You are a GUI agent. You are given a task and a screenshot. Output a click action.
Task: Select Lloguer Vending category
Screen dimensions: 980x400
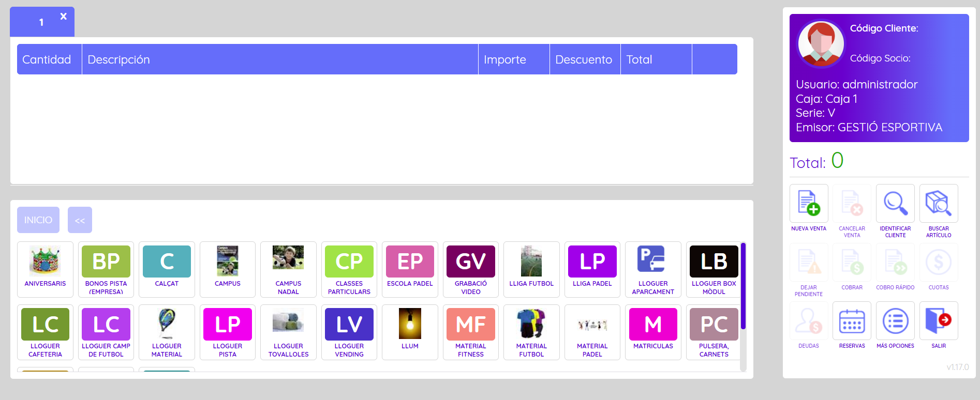[349, 332]
